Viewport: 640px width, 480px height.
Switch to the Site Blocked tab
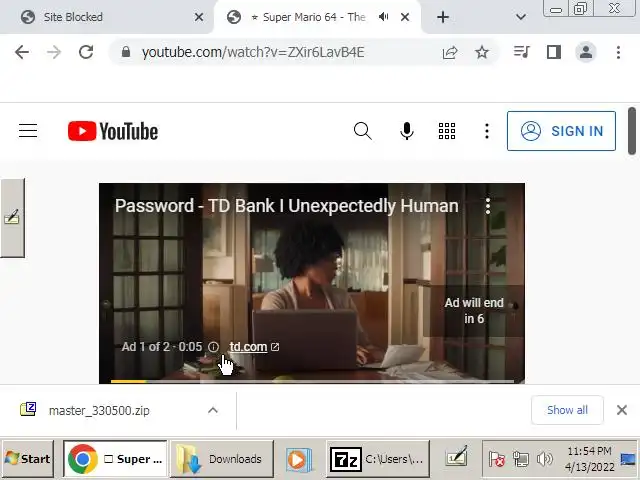pyautogui.click(x=106, y=17)
